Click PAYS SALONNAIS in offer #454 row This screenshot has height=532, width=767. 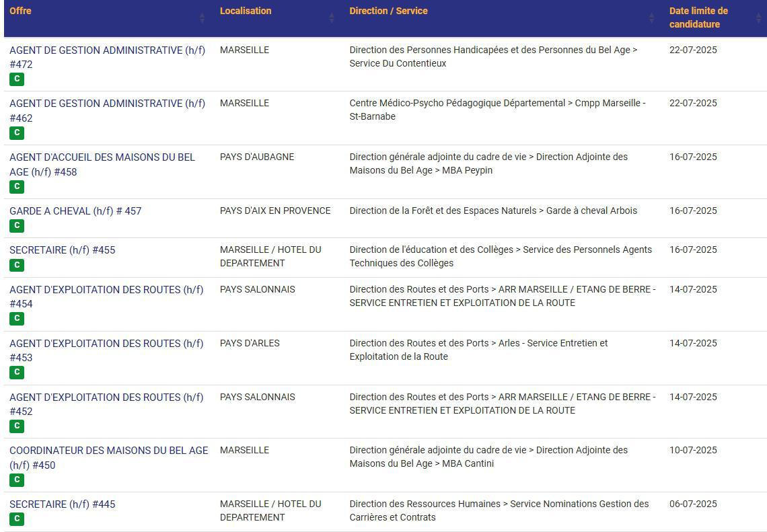tap(257, 289)
